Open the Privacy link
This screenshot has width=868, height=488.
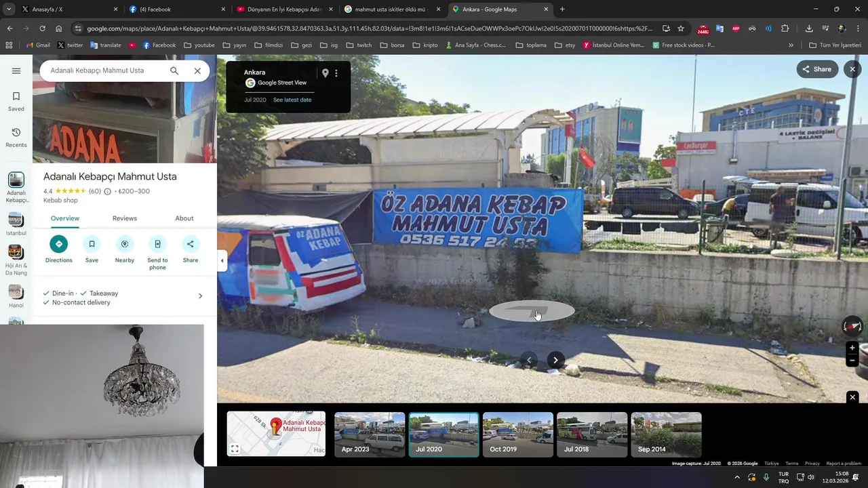pyautogui.click(x=812, y=464)
